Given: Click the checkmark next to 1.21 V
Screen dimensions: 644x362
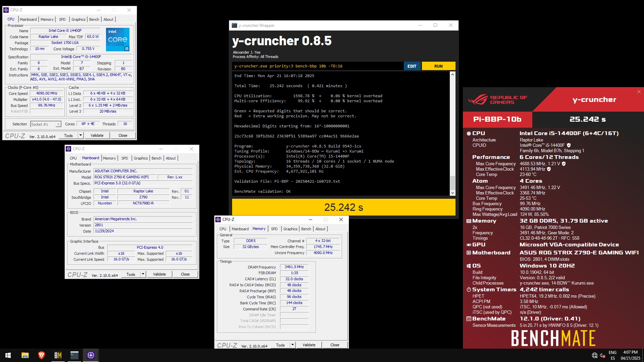Looking at the screenshot, I should (x=563, y=164).
